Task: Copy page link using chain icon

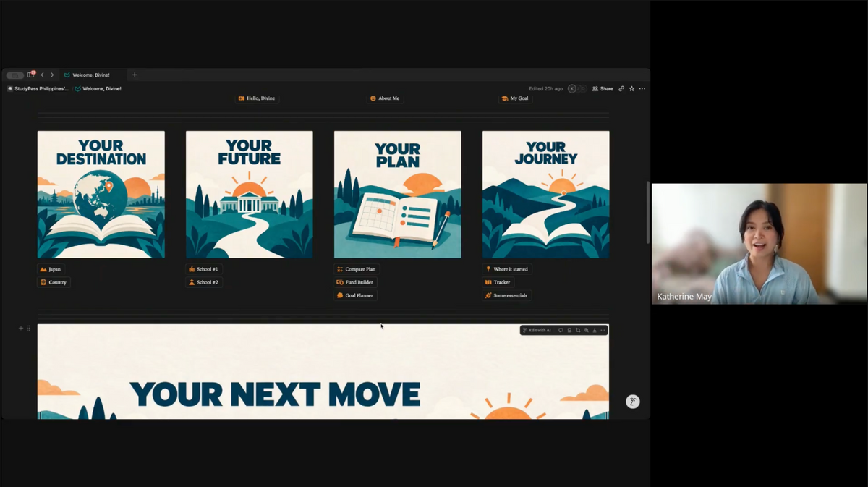Action: [x=621, y=88]
